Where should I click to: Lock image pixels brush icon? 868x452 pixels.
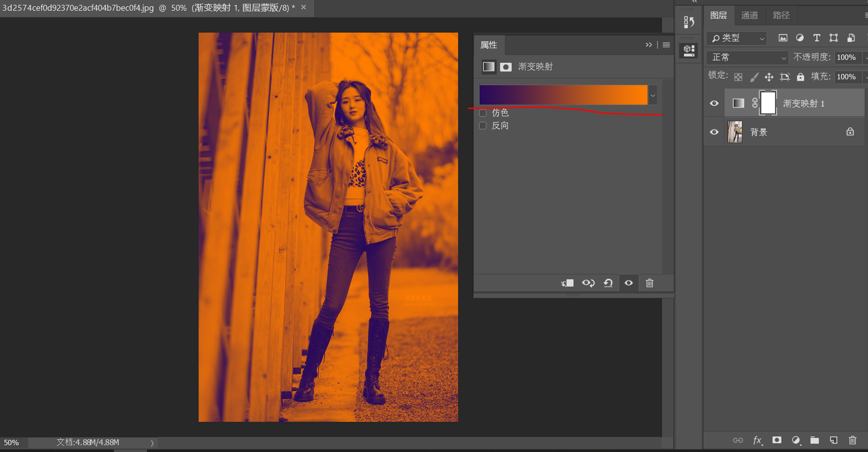coord(754,77)
